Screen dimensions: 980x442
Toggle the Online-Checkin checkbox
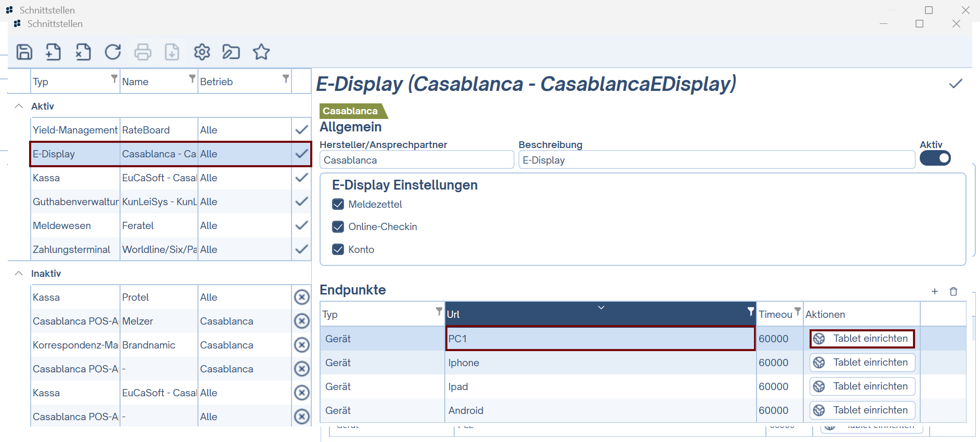tap(338, 226)
